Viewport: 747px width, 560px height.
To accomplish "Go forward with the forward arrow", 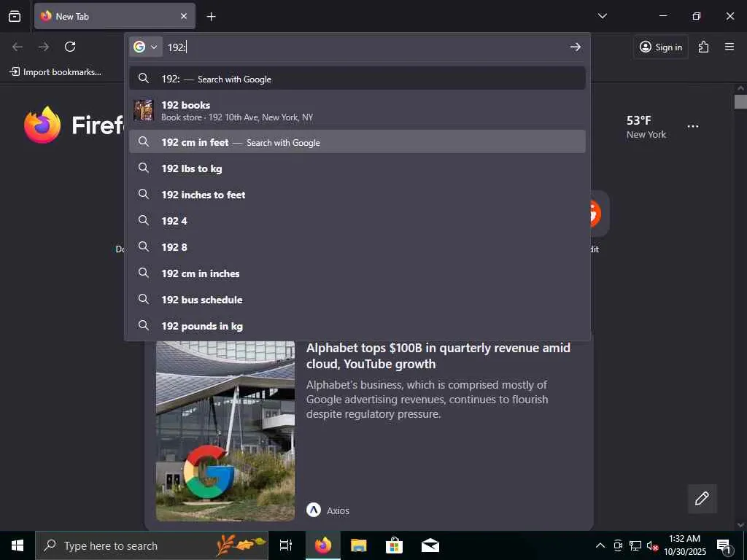I will coord(44,47).
